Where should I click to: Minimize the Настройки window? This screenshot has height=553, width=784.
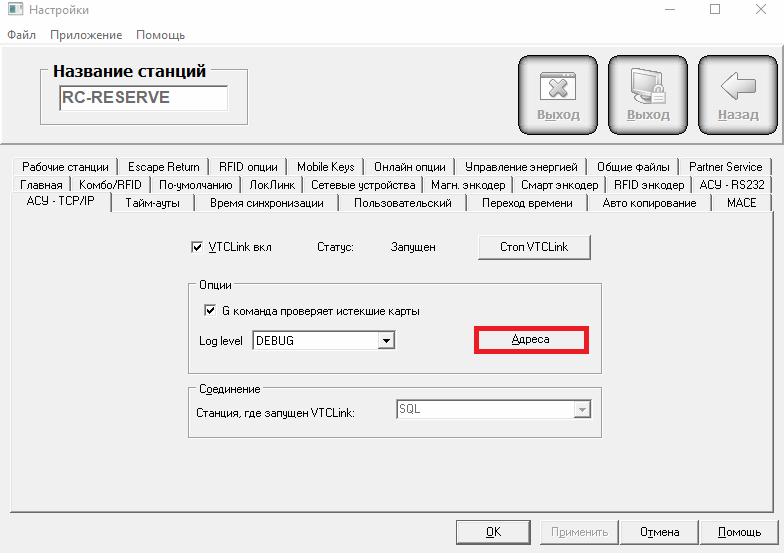tap(670, 10)
